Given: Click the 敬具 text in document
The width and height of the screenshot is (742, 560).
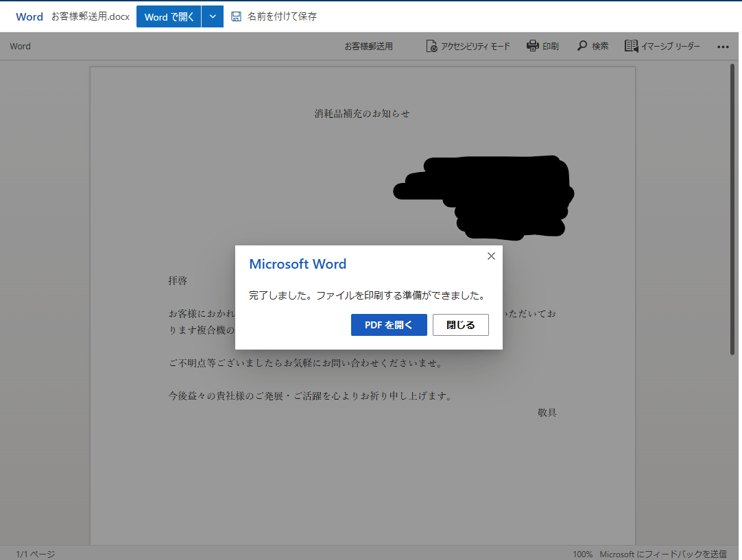Looking at the screenshot, I should (x=547, y=413).
